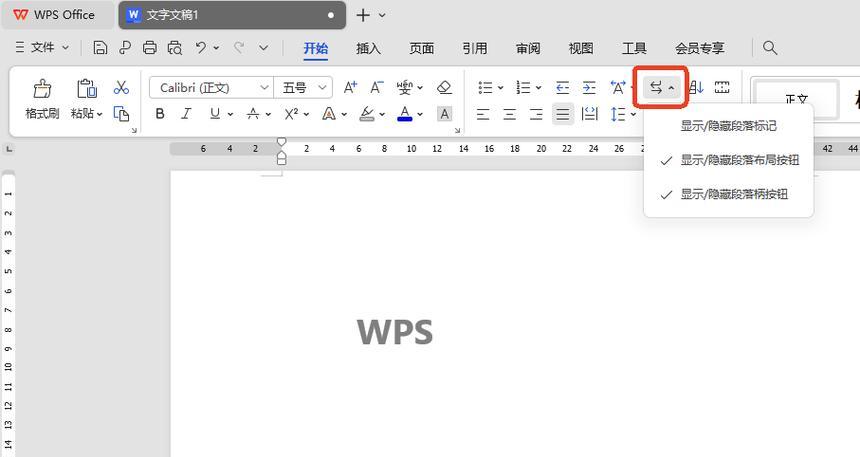This screenshot has width=860, height=457.
Task: Open new tab options dropdown arrow
Action: pyautogui.click(x=382, y=15)
